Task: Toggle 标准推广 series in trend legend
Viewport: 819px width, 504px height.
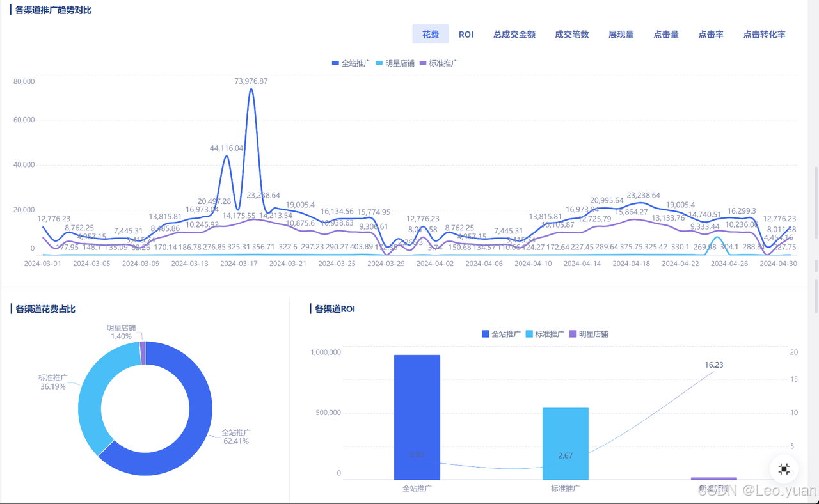Action: pyautogui.click(x=439, y=63)
